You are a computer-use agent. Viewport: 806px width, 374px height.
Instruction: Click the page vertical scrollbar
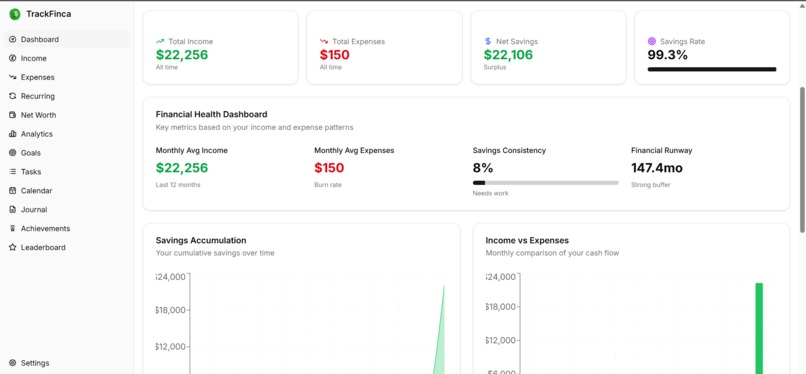802,159
